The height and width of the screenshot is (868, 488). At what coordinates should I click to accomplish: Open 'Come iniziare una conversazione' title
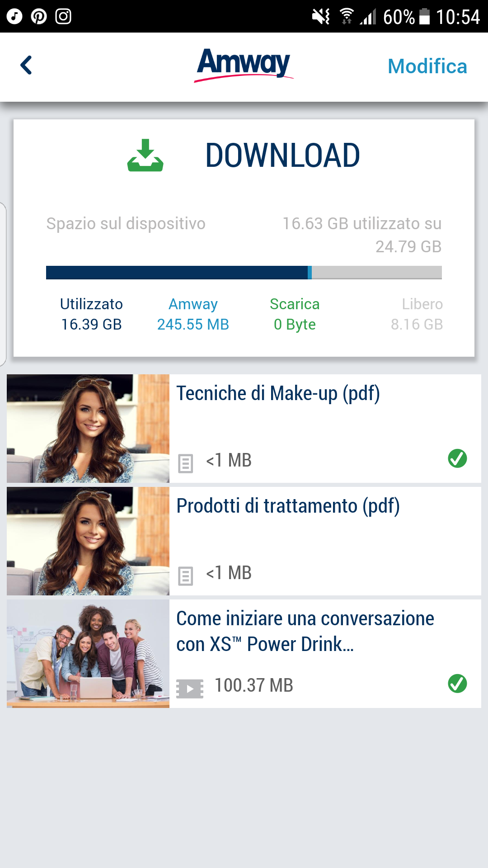[x=305, y=632]
